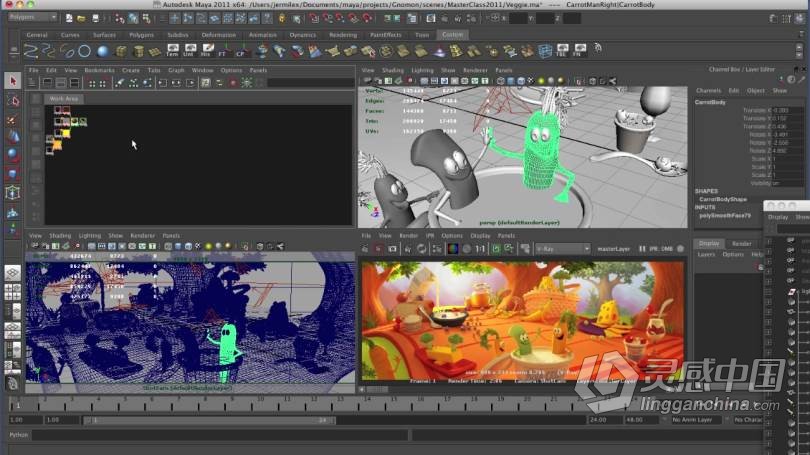This screenshot has height=455, width=810.
Task: Switch to the Rendering shelf tab
Action: click(343, 35)
